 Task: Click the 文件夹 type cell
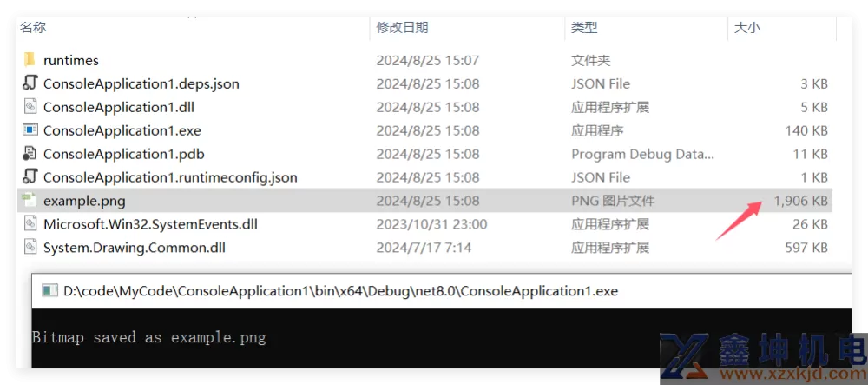590,60
